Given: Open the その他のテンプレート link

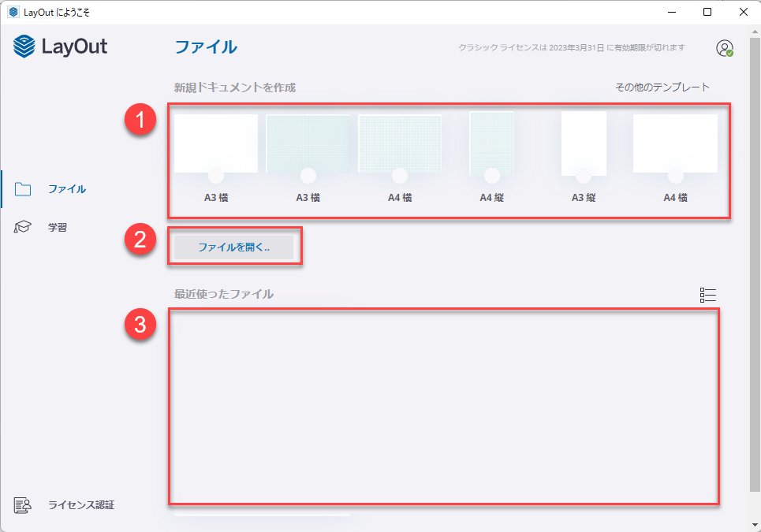Looking at the screenshot, I should (662, 87).
